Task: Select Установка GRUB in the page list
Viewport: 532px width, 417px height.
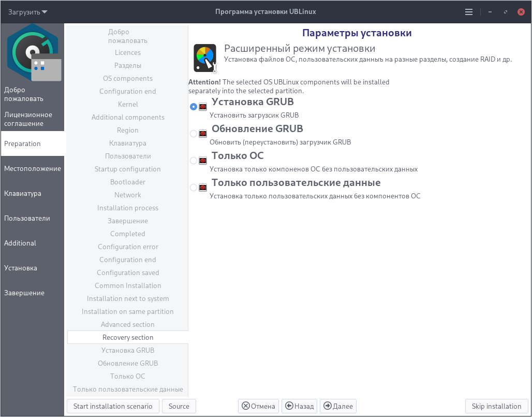Action: pyautogui.click(x=128, y=350)
